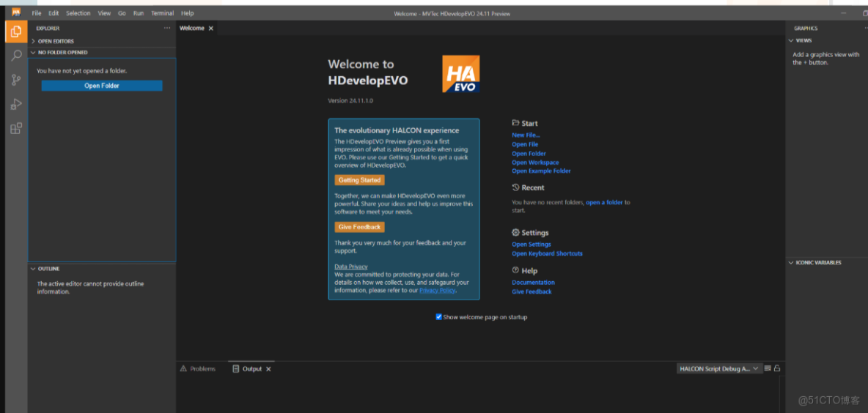Image resolution: width=868 pixels, height=413 pixels.
Task: Open the Selection menu
Action: coord(78,13)
